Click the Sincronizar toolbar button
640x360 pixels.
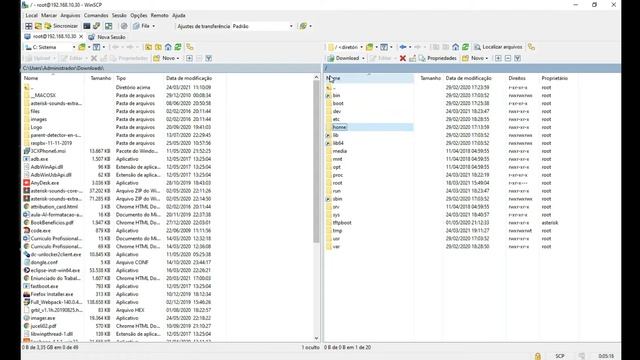point(61,26)
